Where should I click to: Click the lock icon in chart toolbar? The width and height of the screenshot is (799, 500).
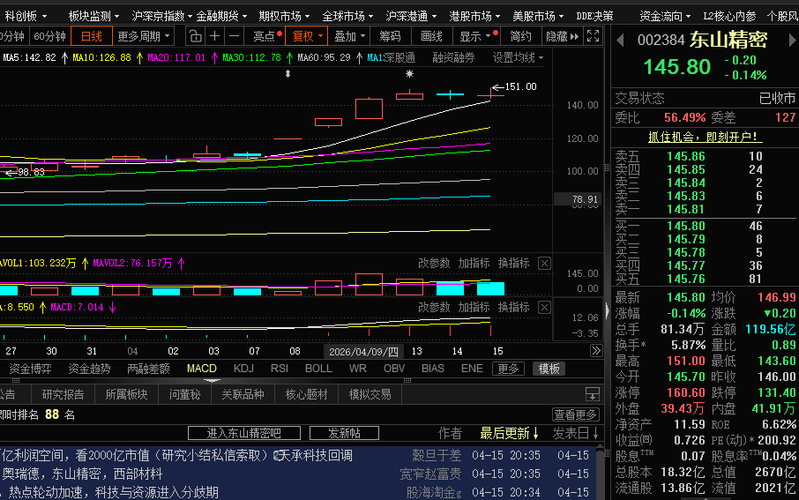(x=195, y=36)
